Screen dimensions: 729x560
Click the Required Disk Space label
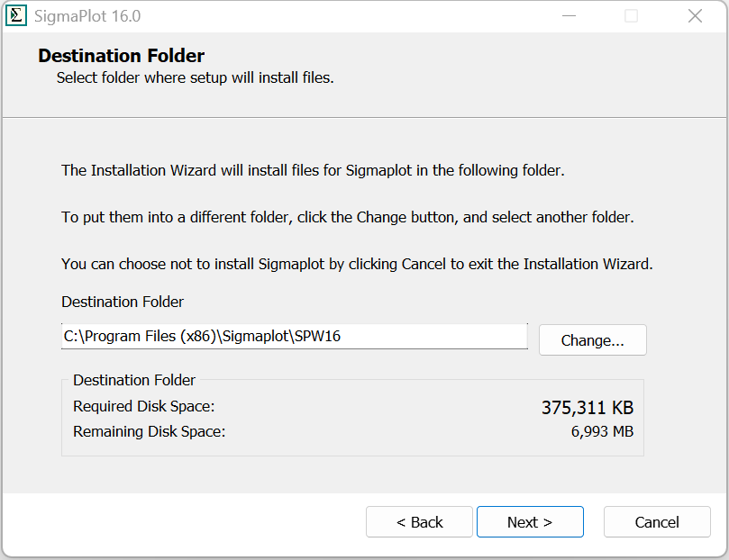point(143,406)
